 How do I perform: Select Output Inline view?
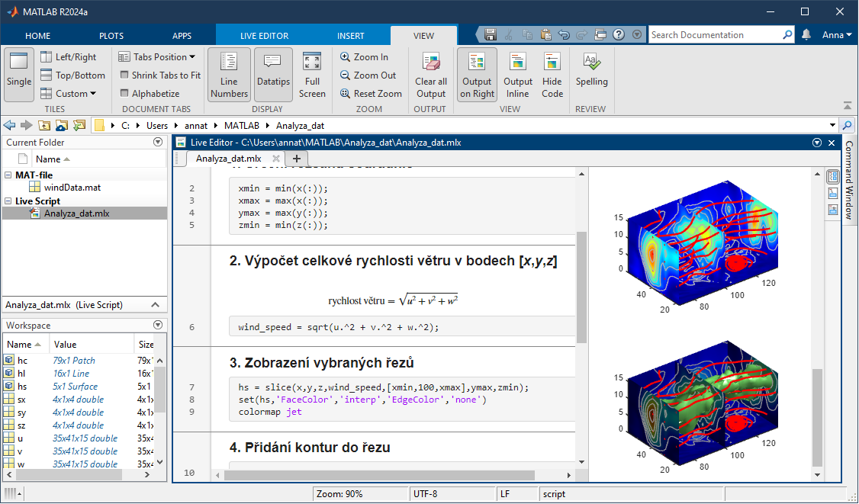tap(518, 75)
